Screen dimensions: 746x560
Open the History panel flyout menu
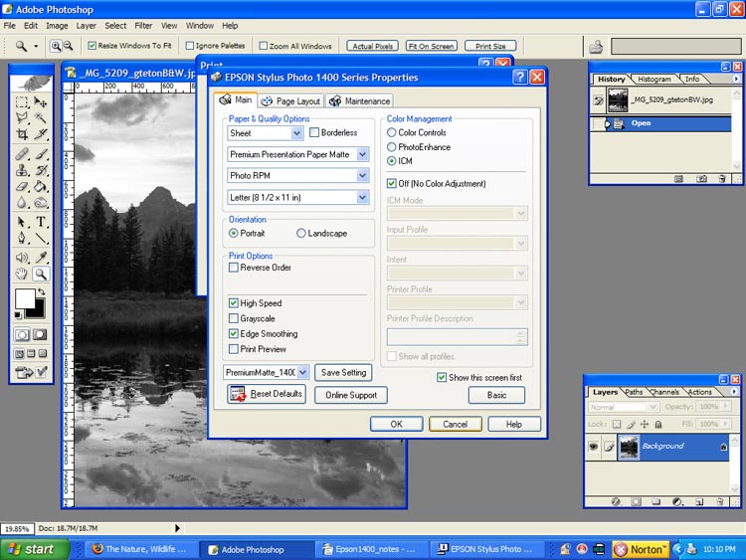click(x=736, y=79)
